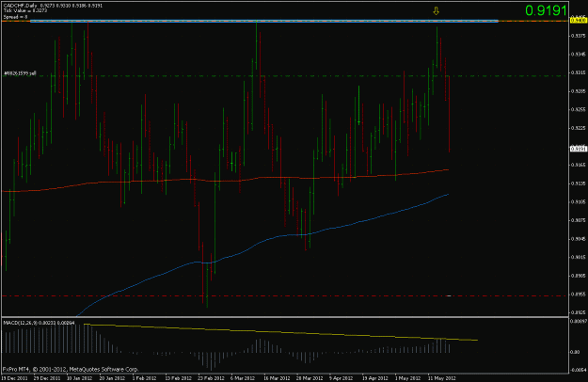The width and height of the screenshot is (588, 382).
Task: Click the '#88261599 sell' order label
Action: click(20, 73)
